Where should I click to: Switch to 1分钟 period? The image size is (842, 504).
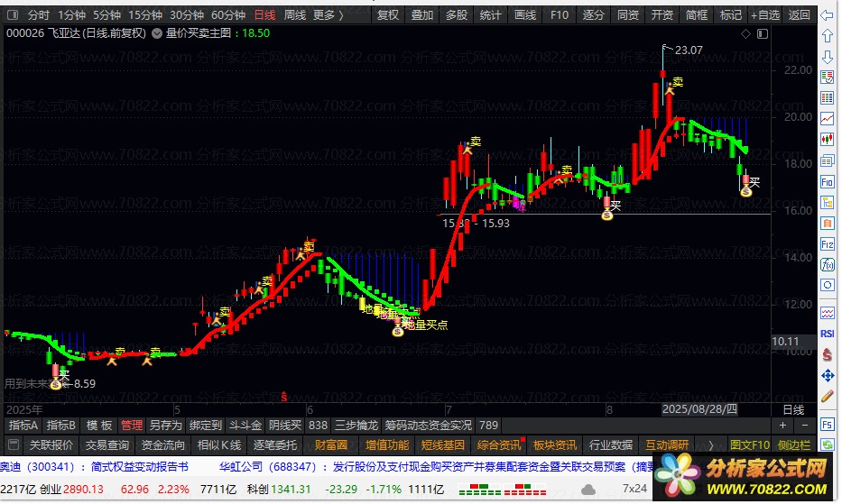tap(71, 15)
